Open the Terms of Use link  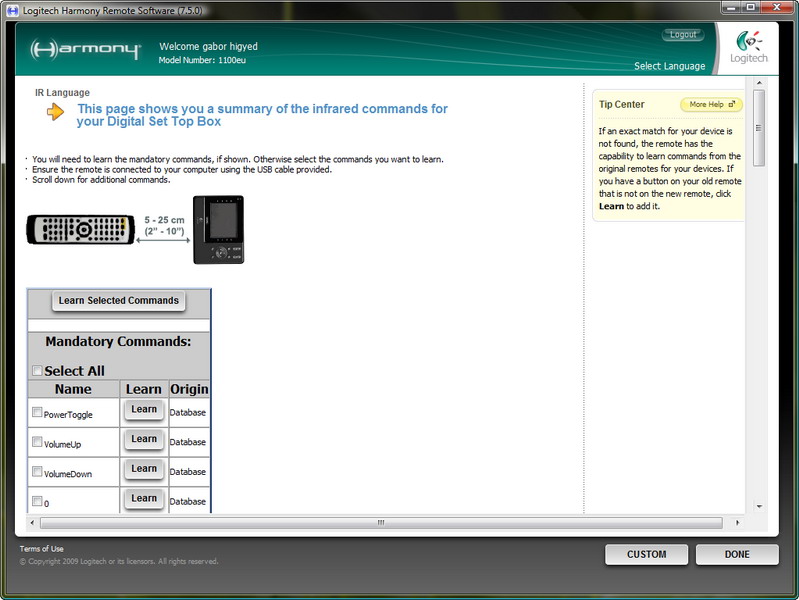pos(41,549)
